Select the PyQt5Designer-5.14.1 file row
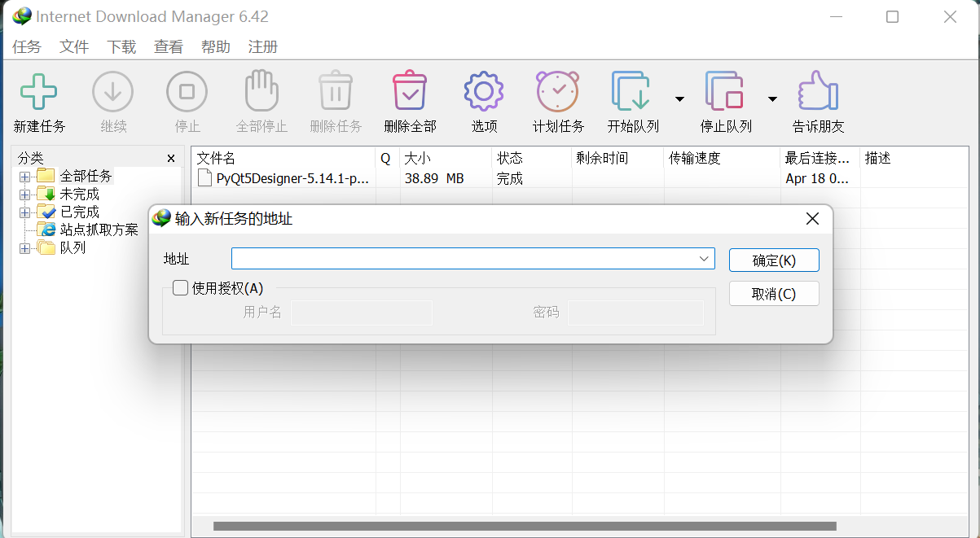 (x=580, y=178)
